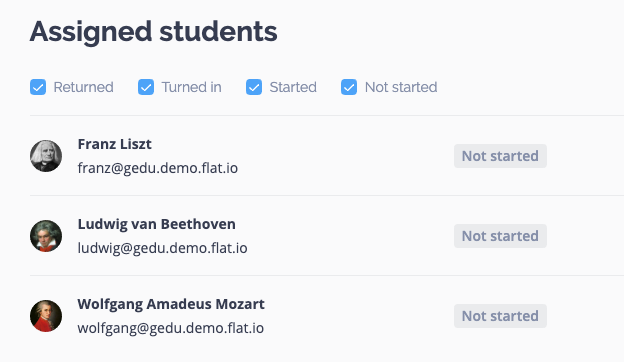This screenshot has height=362, width=624.
Task: Click the Assigned students heading
Action: click(154, 32)
